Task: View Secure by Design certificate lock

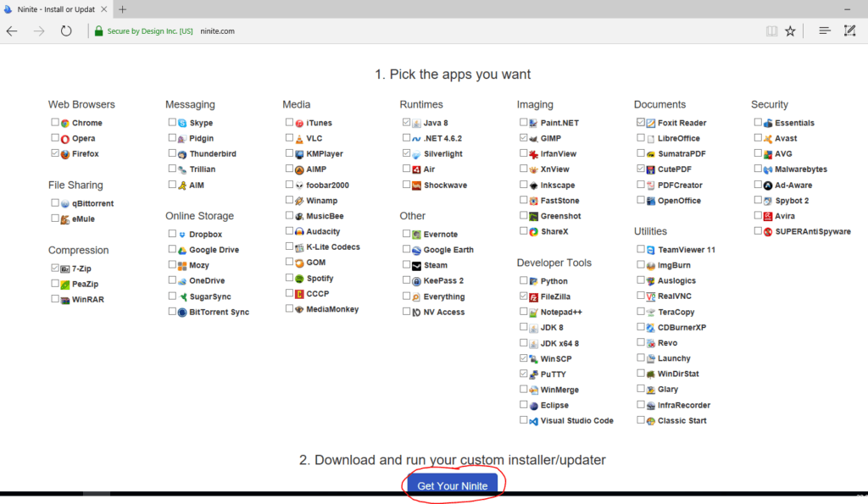Action: [98, 31]
